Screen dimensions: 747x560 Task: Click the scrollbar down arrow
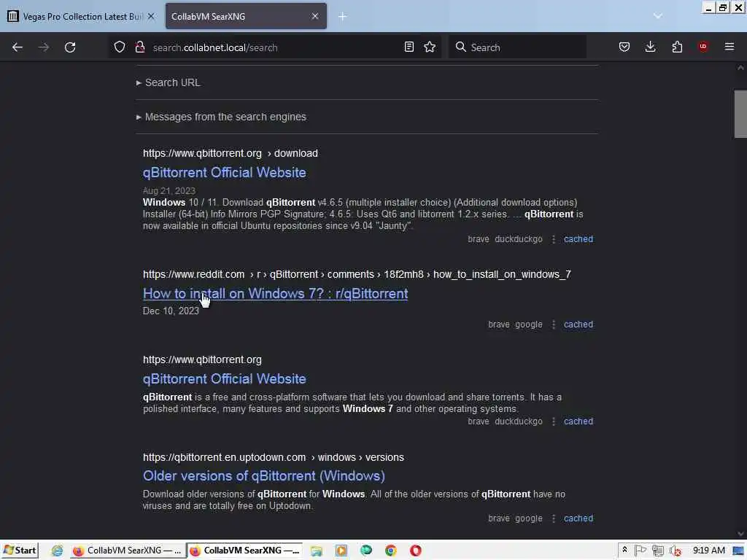coord(740,534)
